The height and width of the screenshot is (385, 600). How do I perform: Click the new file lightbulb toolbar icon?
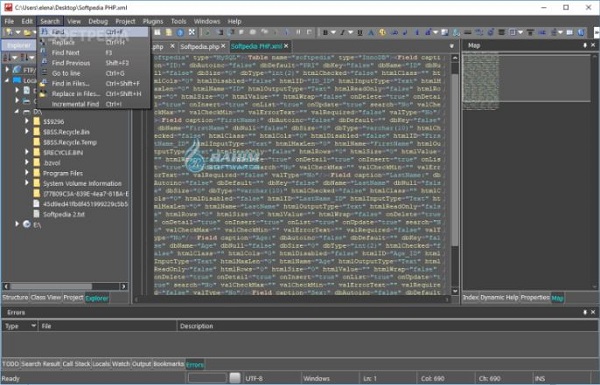point(8,33)
